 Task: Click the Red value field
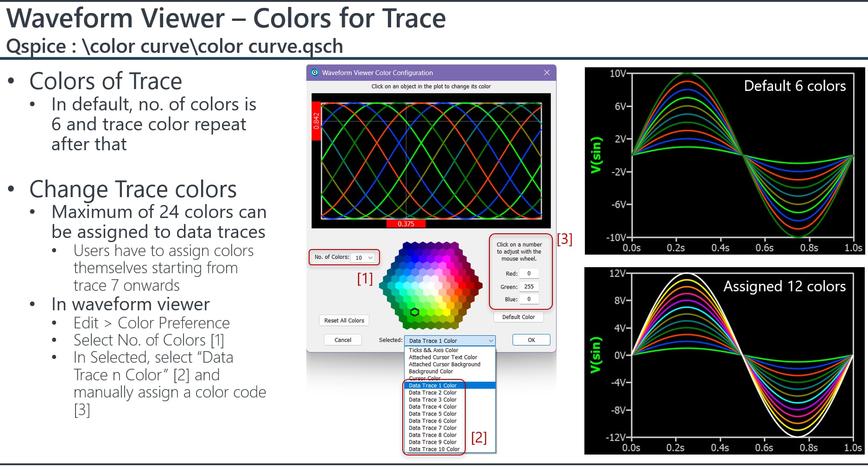click(x=529, y=274)
